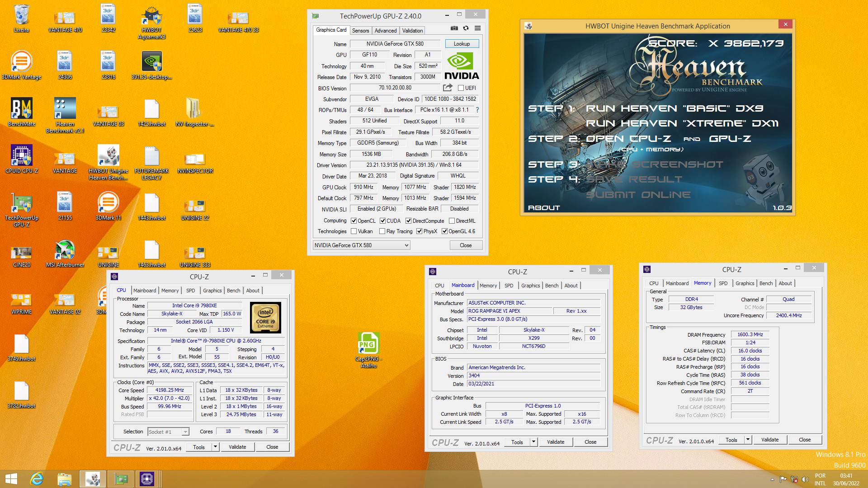This screenshot has width=868, height=488.
Task: Toggle the Ray Tracing checkbox
Action: pyautogui.click(x=382, y=231)
